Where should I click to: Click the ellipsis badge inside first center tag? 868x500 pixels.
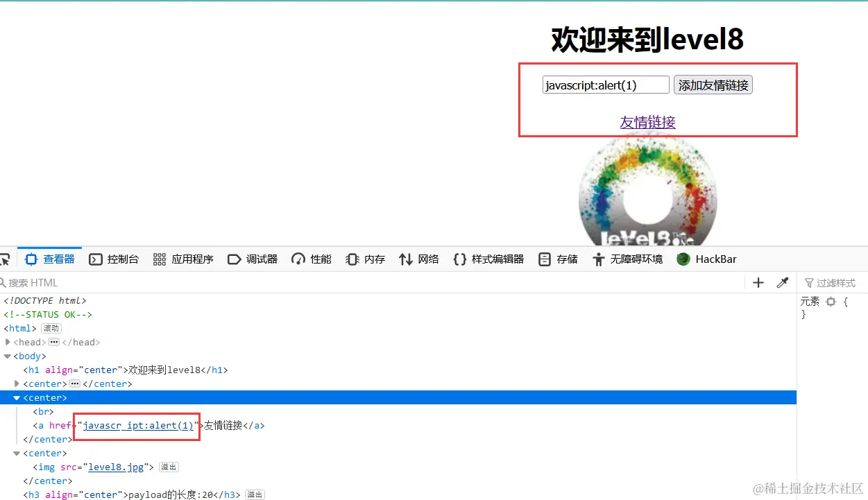pos(75,383)
